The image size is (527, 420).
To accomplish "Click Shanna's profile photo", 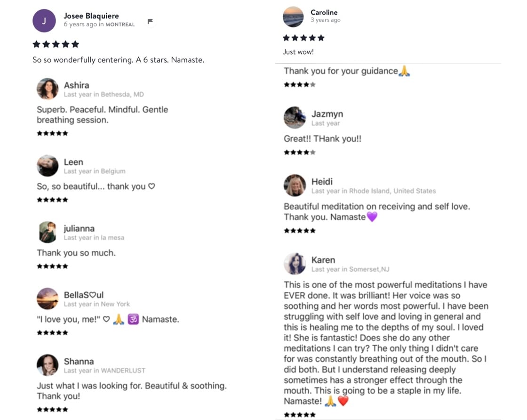I will pyautogui.click(x=48, y=365).
